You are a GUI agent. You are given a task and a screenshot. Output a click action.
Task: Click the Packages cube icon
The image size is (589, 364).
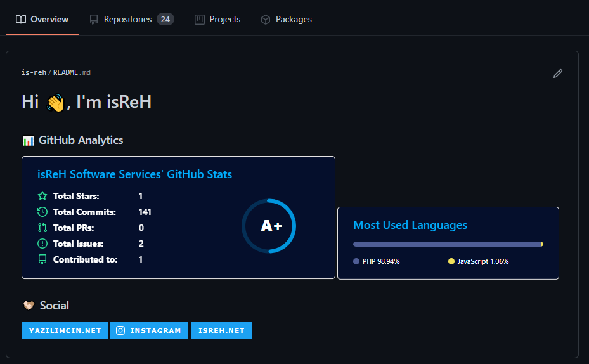click(266, 20)
